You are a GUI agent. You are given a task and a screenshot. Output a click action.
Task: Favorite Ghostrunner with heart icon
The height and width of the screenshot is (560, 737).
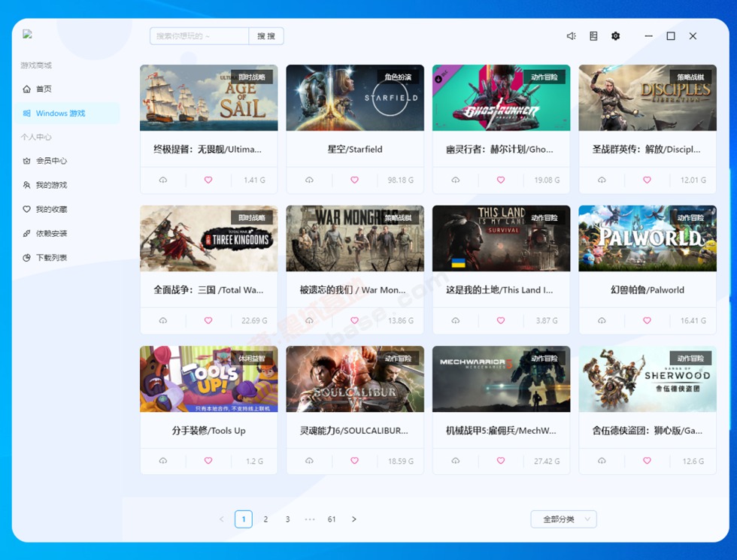501,180
